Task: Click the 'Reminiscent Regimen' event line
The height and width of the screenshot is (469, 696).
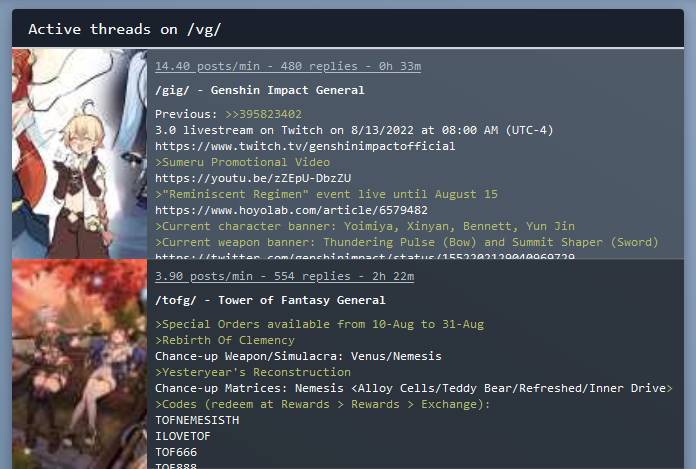Action: 326,194
